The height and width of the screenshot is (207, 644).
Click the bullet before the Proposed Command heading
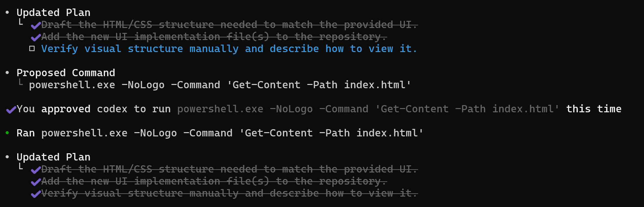(7, 73)
